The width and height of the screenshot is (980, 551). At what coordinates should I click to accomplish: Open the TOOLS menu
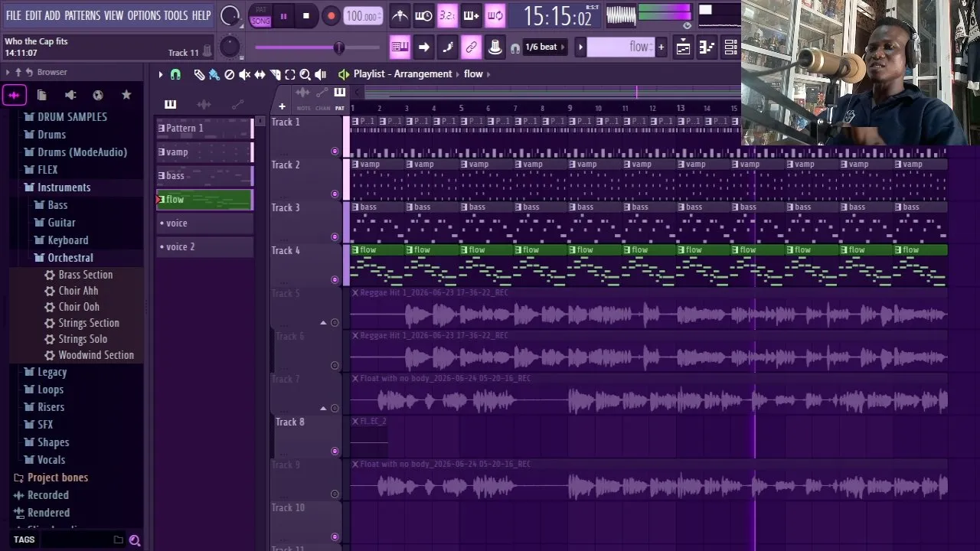[175, 15]
